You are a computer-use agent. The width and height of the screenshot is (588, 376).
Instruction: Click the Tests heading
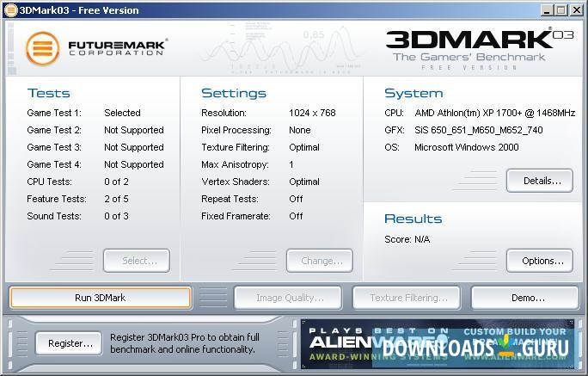tap(49, 93)
